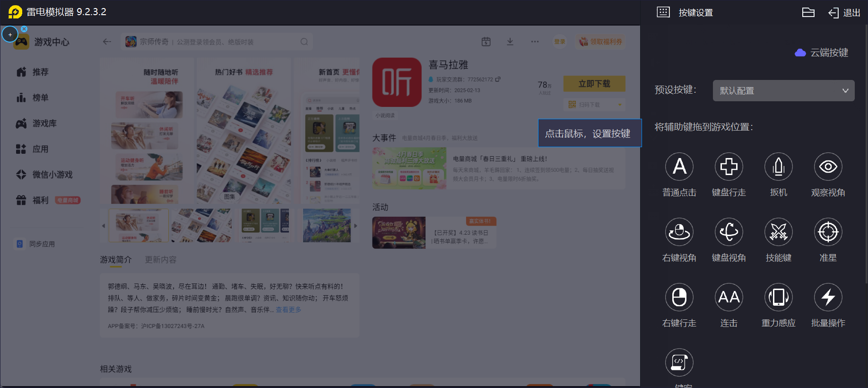The width and height of the screenshot is (868, 388).
Task: Open the folder icon in key settings header
Action: pos(808,13)
